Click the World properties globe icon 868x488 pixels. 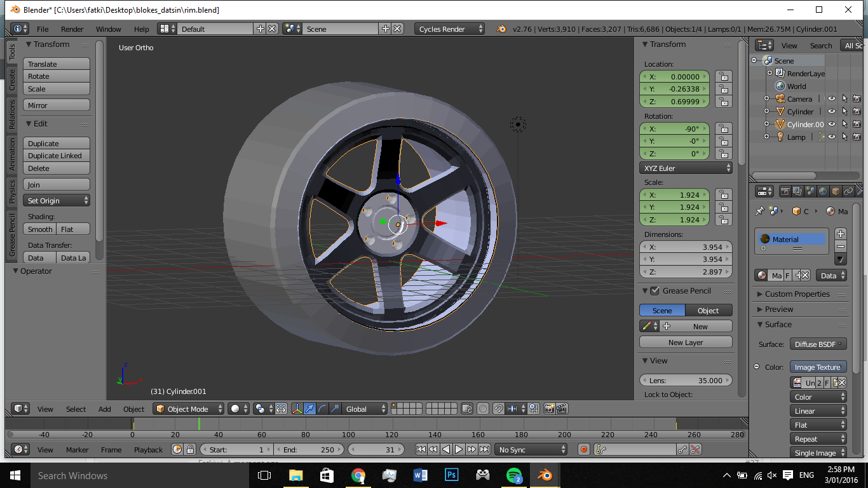823,191
